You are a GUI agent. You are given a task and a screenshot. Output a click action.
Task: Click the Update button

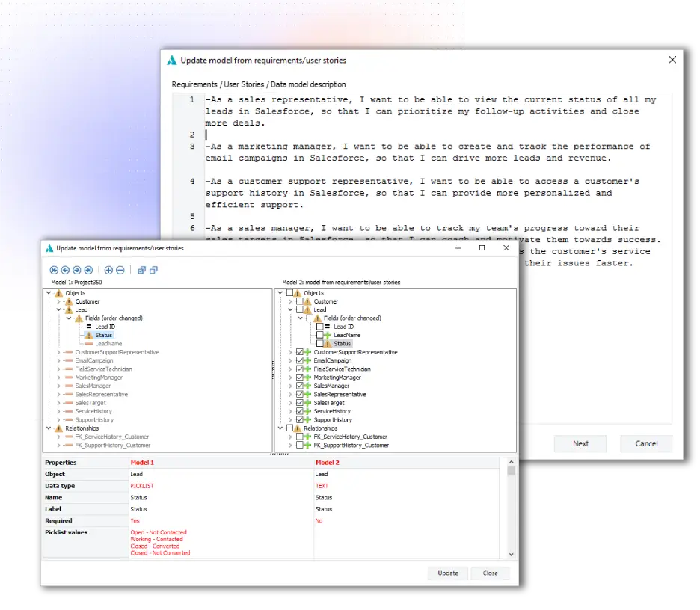(448, 573)
